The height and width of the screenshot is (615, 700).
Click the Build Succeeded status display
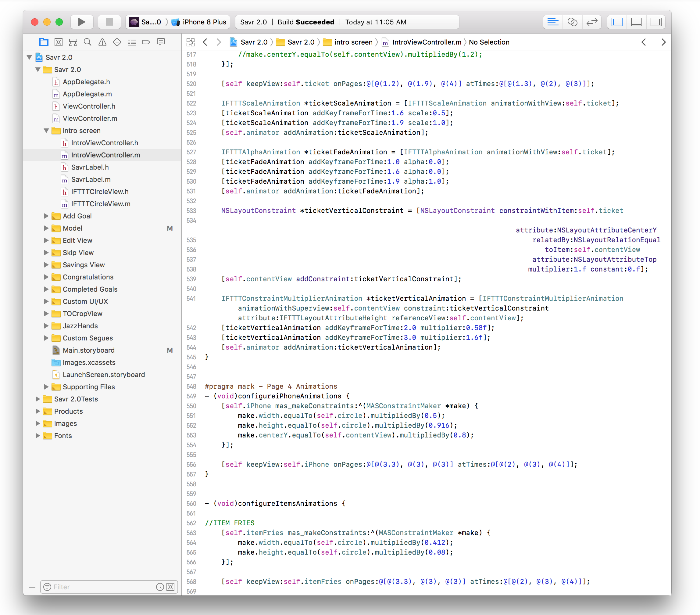[x=347, y=22]
